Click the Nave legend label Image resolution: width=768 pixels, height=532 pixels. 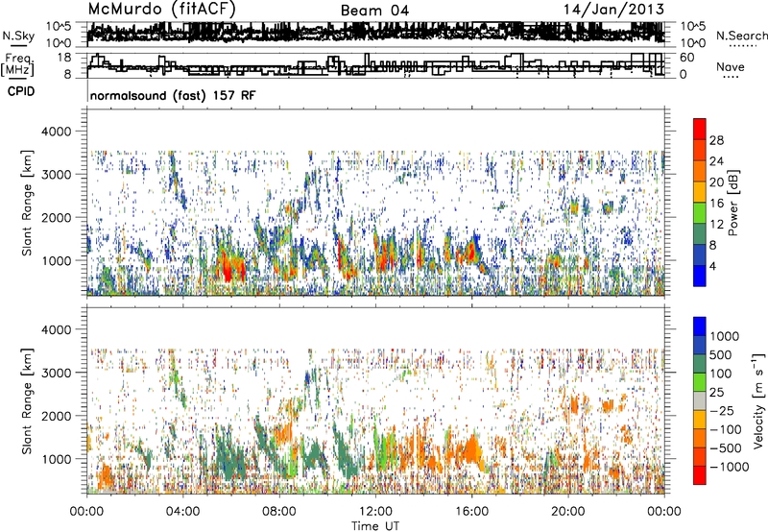731,67
